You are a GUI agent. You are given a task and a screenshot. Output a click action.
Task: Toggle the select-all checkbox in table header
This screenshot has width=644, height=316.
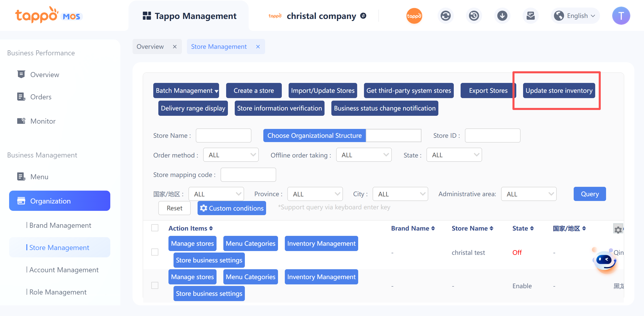point(155,228)
